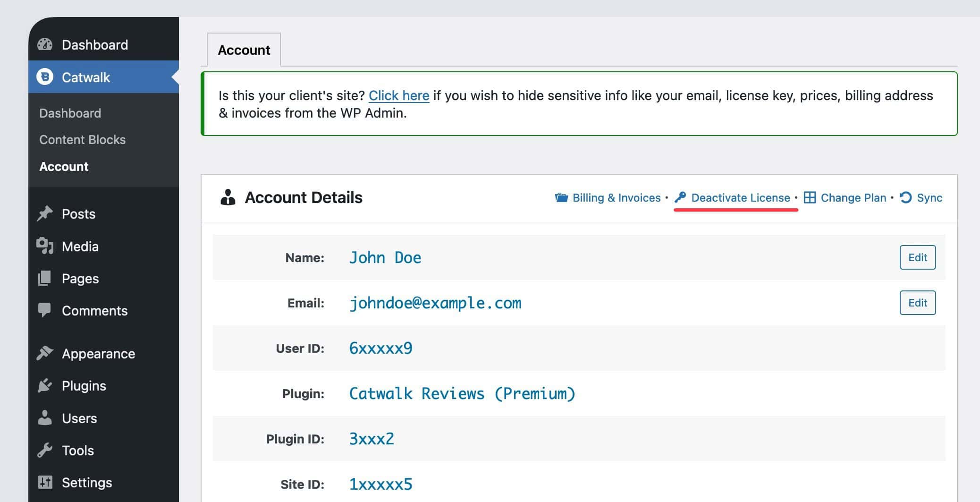Screen dimensions: 980x502
Task: Click the Posts pushpin icon
Action: [x=45, y=213]
